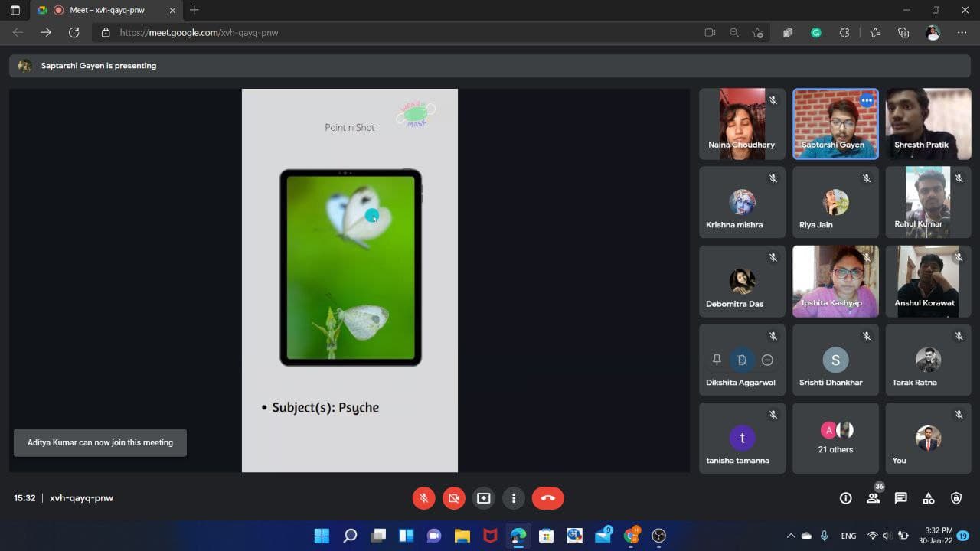Go back in the browser
Viewport: 980px width, 551px height.
click(18, 32)
